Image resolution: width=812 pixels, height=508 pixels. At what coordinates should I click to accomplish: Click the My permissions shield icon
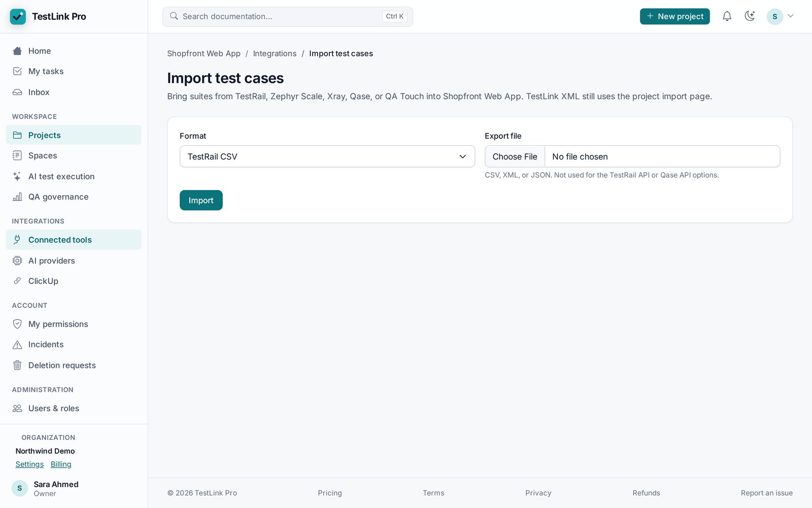(17, 324)
